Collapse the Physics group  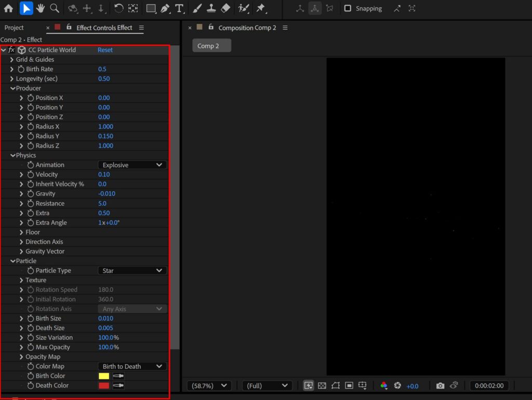(x=12, y=155)
